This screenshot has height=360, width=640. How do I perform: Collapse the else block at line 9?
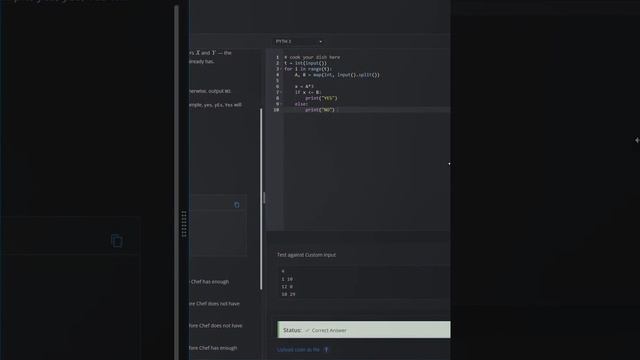point(281,104)
